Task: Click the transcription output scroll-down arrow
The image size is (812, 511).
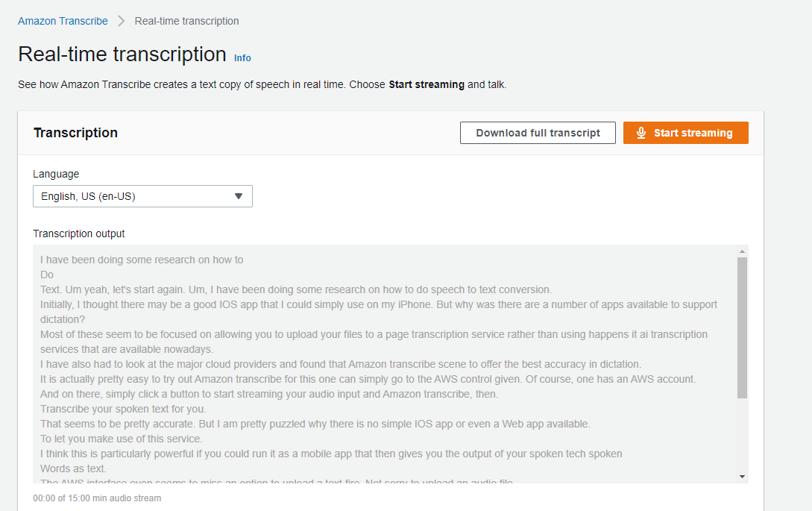Action: [742, 477]
